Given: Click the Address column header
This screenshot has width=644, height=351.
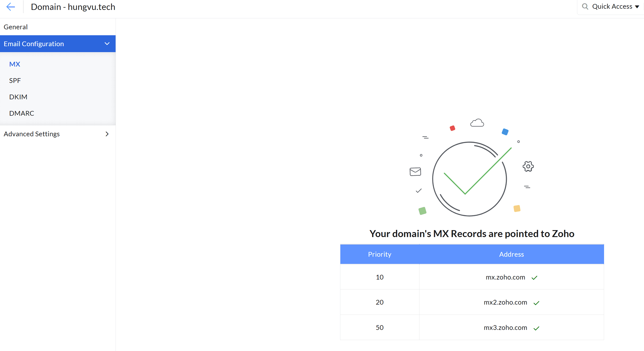Looking at the screenshot, I should 511,254.
